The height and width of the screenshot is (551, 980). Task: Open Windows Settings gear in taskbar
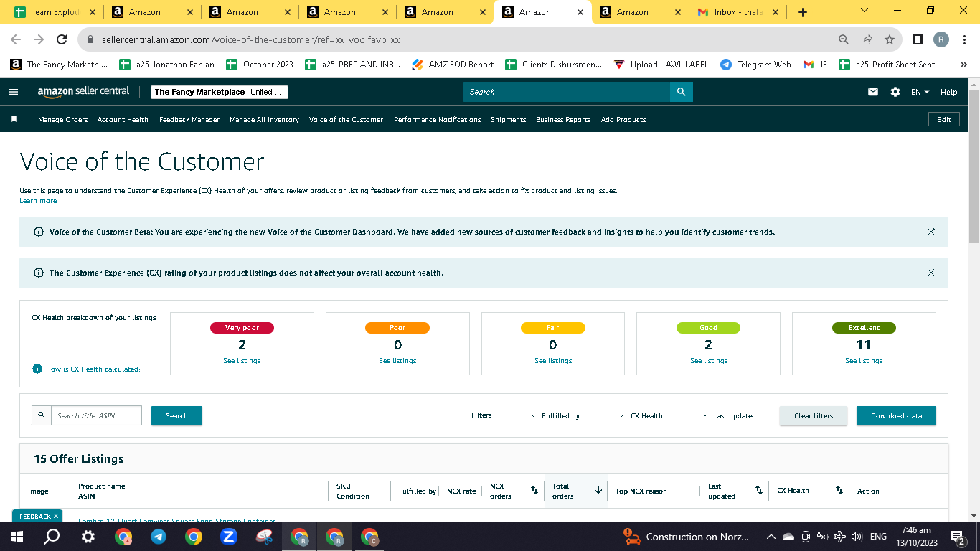(x=88, y=537)
